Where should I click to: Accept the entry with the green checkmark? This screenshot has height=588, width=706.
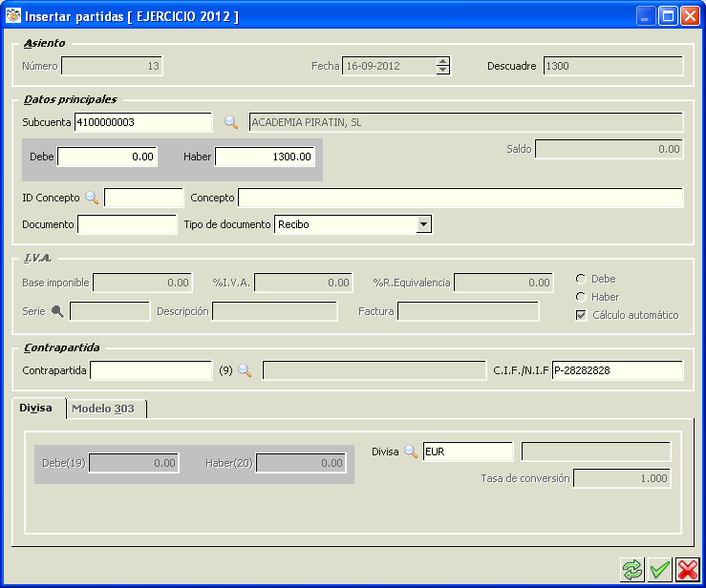pyautogui.click(x=660, y=570)
